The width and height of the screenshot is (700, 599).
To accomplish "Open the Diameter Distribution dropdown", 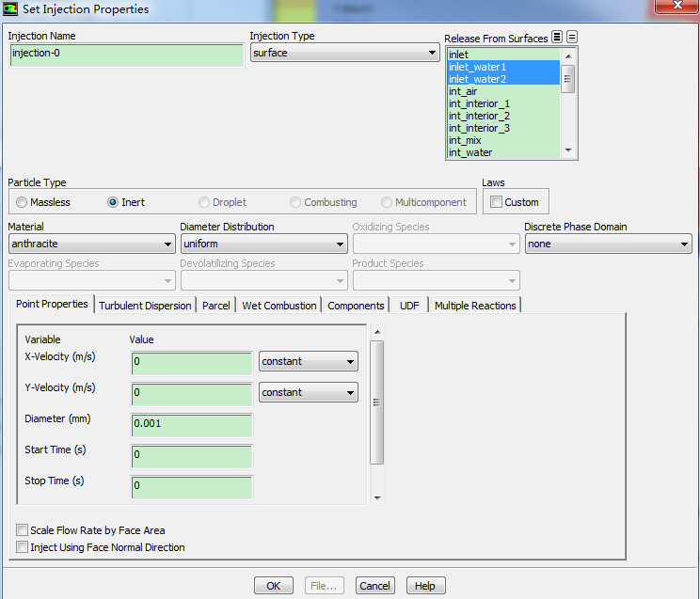I will pyautogui.click(x=263, y=244).
